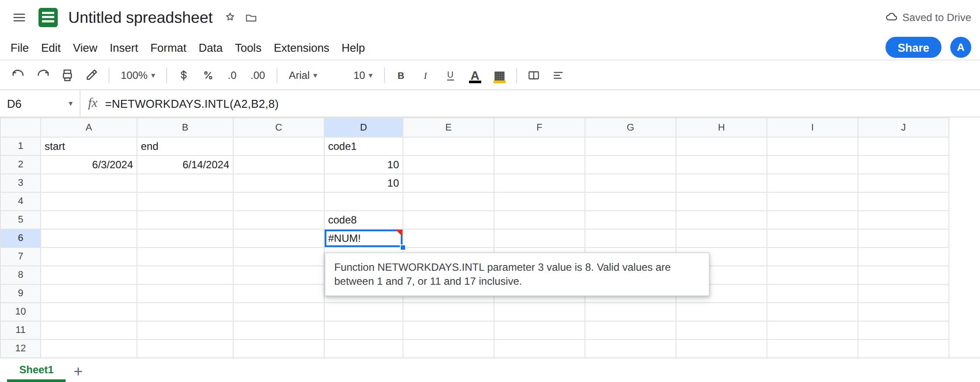Click the Saved to Drive status

pyautogui.click(x=928, y=18)
